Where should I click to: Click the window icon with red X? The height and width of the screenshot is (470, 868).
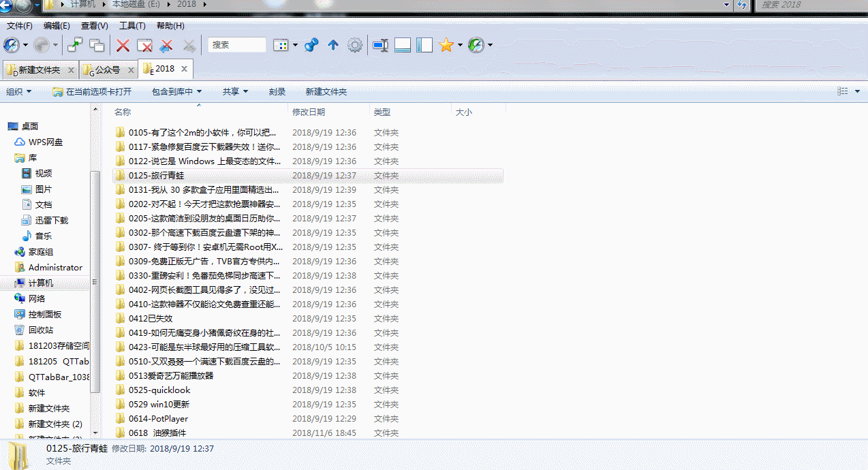144,46
